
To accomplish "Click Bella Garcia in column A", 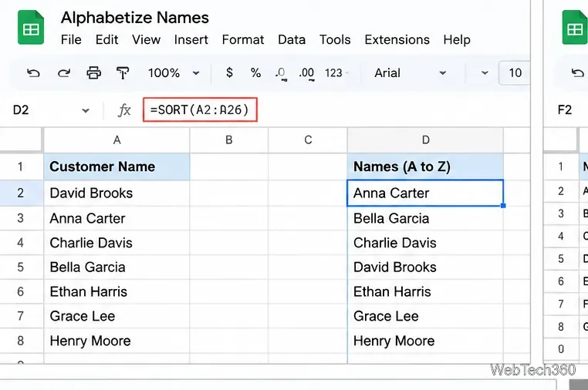I will coord(117,267).
